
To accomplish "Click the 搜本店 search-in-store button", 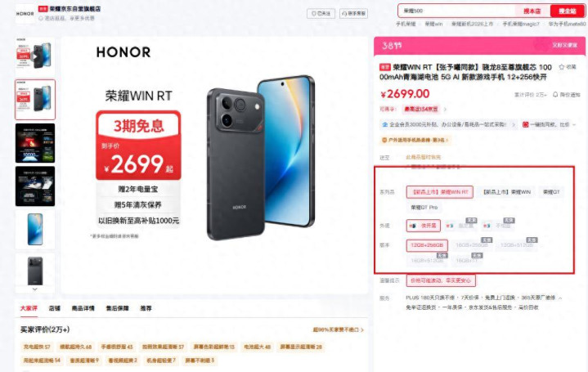I will coord(532,11).
